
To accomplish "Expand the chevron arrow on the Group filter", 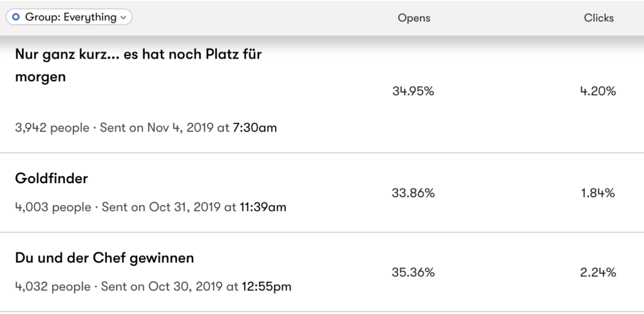I will (x=124, y=18).
